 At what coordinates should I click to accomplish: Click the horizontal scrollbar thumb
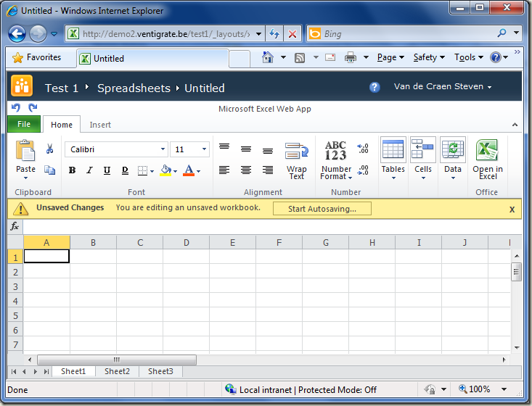pyautogui.click(x=117, y=360)
